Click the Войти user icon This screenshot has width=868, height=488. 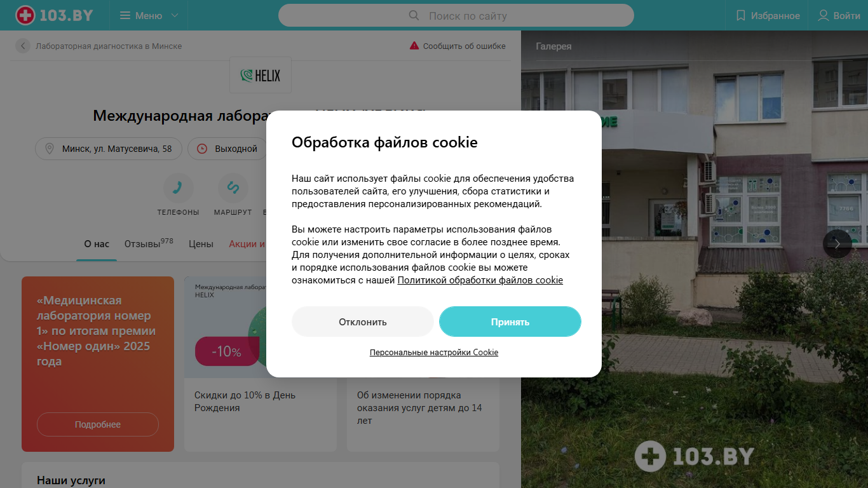point(824,15)
